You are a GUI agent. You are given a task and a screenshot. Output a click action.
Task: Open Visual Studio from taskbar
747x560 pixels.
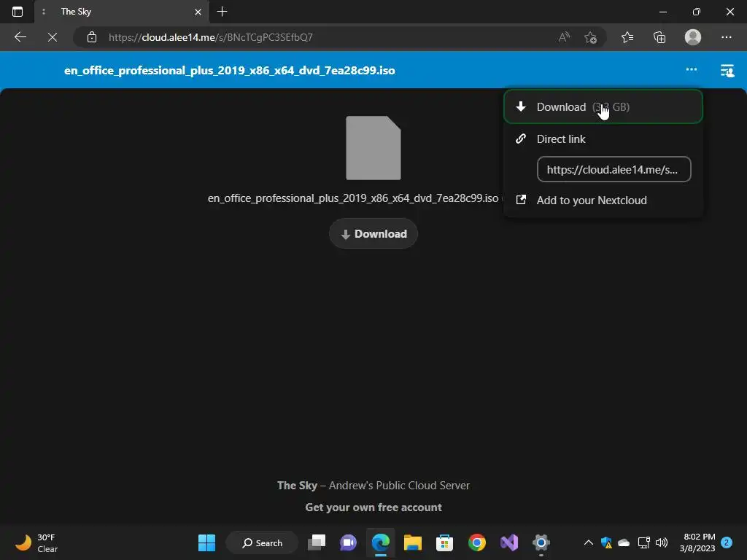point(508,542)
